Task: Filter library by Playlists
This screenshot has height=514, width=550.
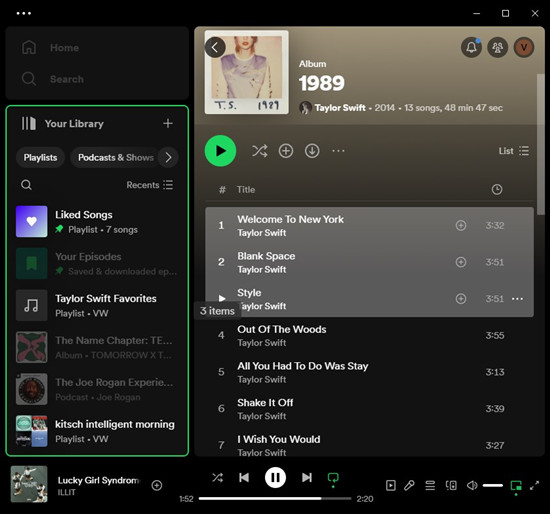Action: click(40, 158)
